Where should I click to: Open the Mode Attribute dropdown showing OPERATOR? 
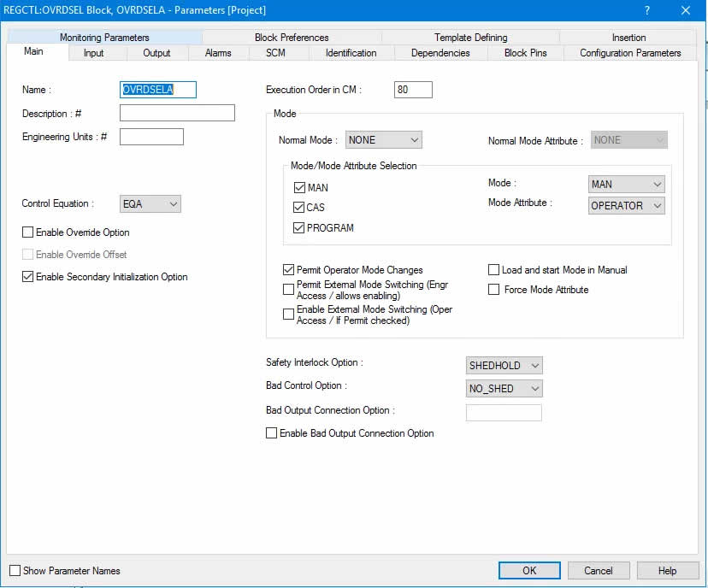click(626, 206)
